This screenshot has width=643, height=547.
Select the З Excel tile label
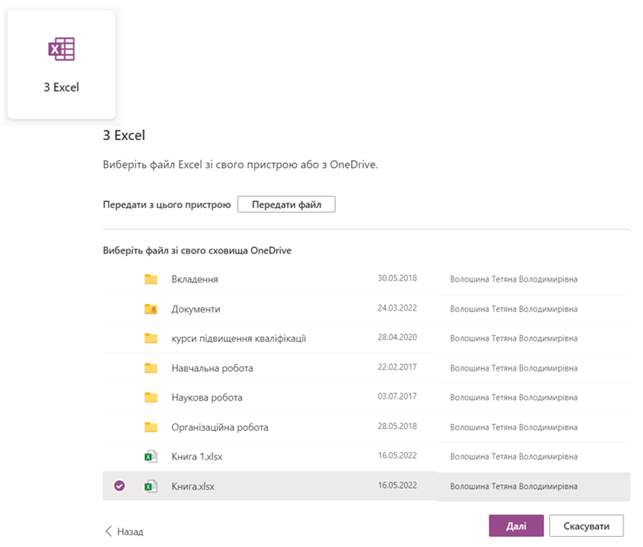click(61, 87)
